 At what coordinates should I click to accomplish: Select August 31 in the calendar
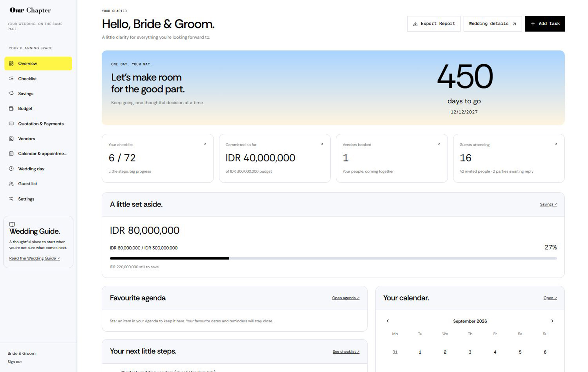(x=395, y=352)
